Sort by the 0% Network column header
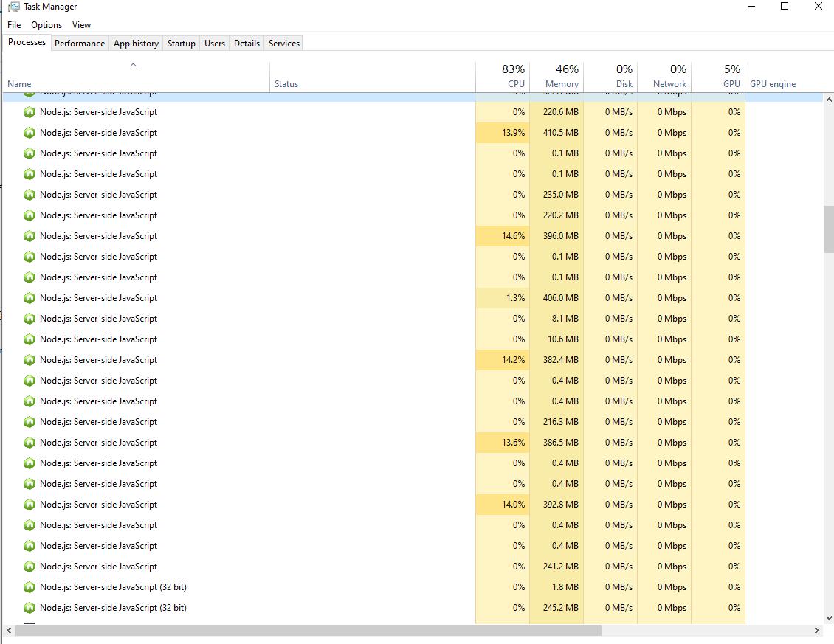 664,77
